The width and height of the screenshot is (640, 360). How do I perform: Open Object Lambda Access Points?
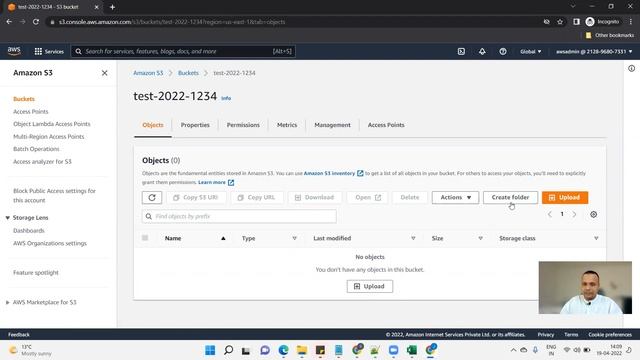coord(52,124)
